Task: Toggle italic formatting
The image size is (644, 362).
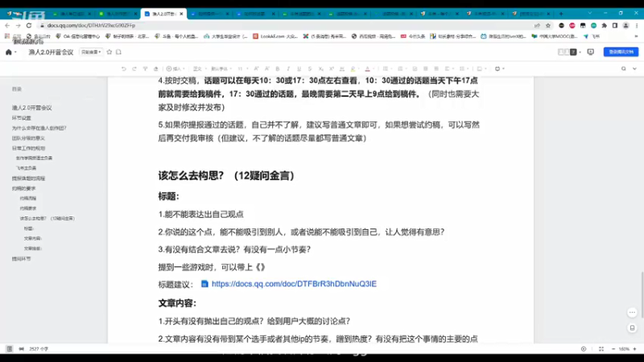Action: (x=288, y=69)
